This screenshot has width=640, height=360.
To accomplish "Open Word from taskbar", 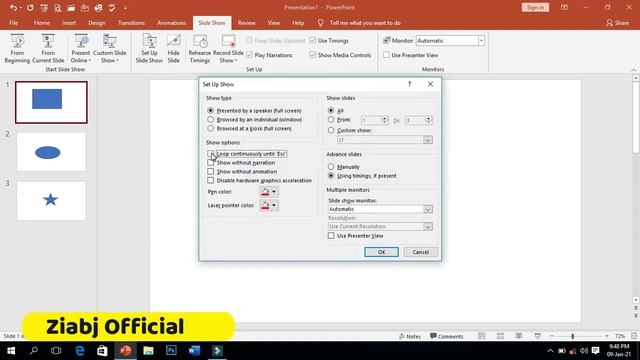I will click(x=194, y=351).
